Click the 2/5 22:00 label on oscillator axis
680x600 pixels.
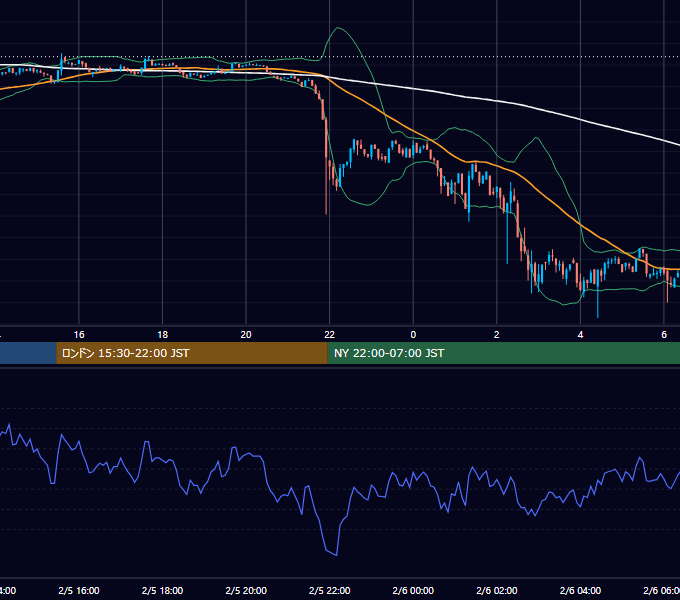(x=330, y=590)
